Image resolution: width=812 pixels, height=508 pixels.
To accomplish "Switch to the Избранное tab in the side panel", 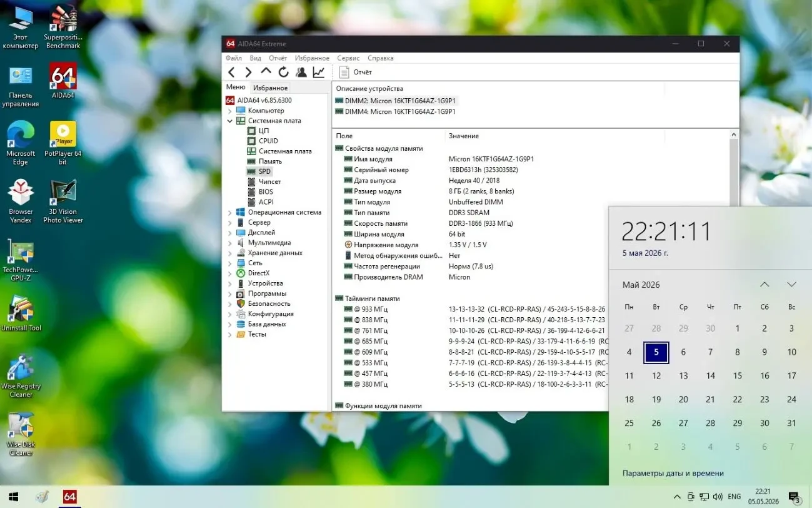I will click(x=271, y=88).
